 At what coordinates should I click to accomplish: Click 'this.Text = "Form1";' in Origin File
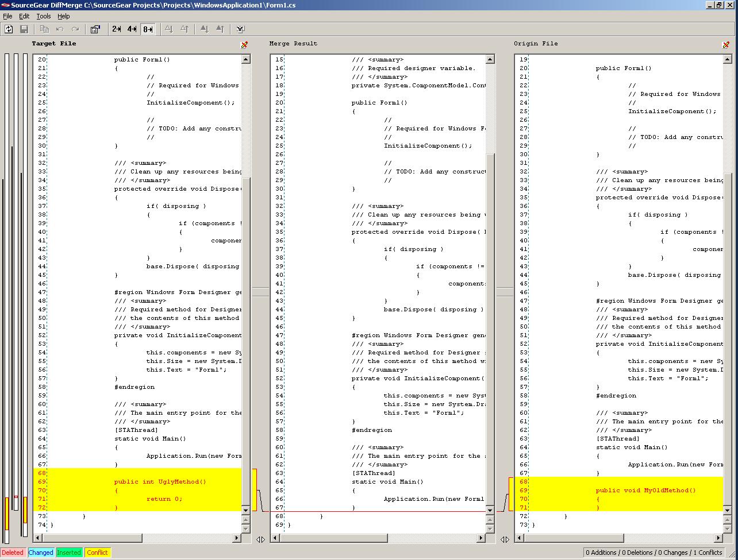click(x=668, y=379)
